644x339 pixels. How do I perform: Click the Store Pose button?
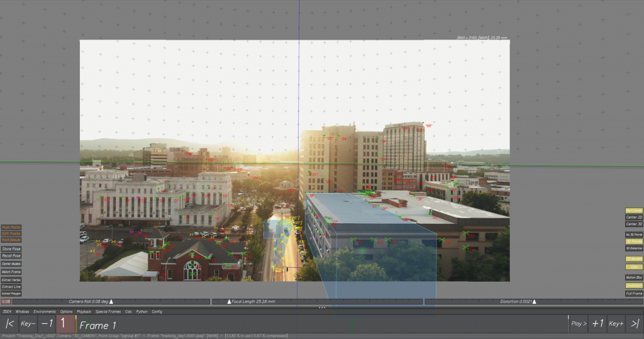coord(11,249)
